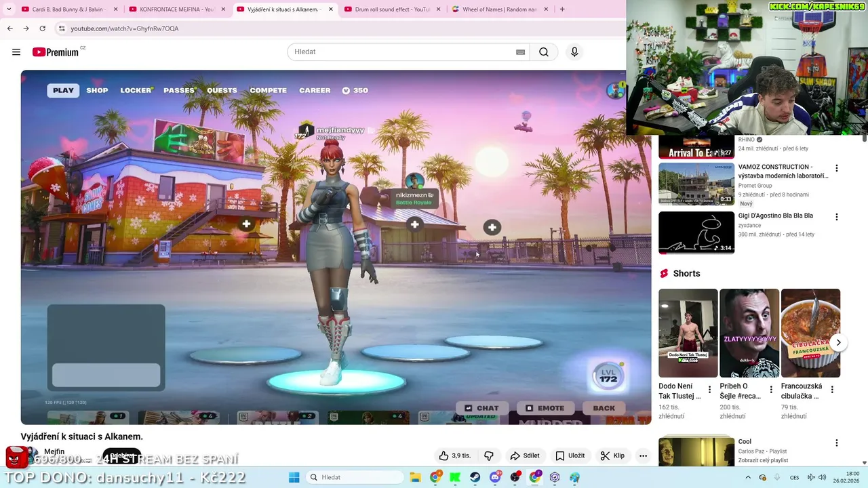868x488 pixels.
Task: Click the Shorts section icon
Action: 665,274
